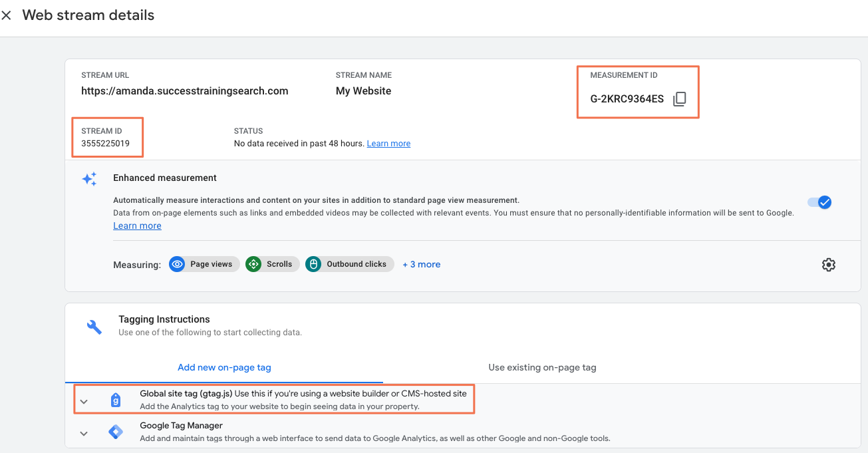Expand the Global site tag (gtag.js) section

pos(84,401)
